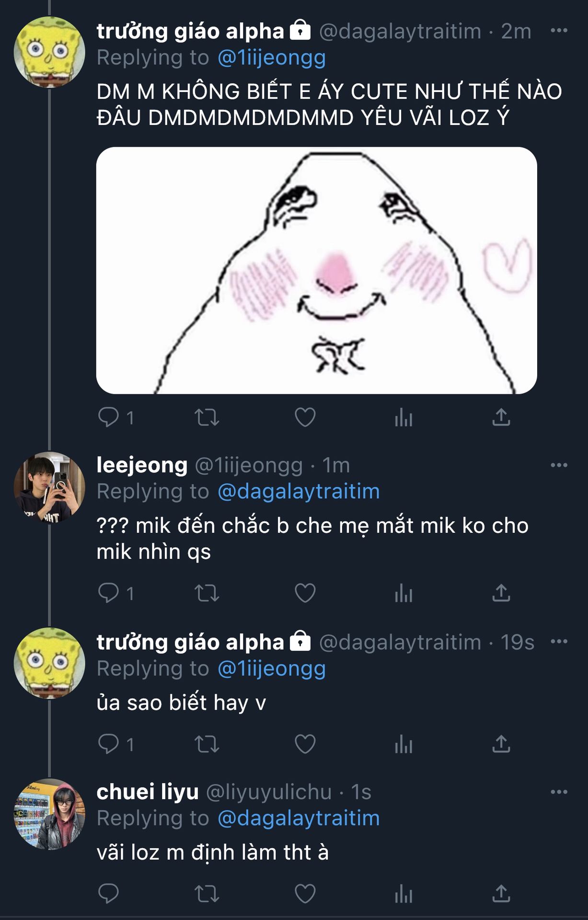The height and width of the screenshot is (920, 588).
Task: Retweet the first trưởng giáo alpha tweet
Action: (x=207, y=417)
